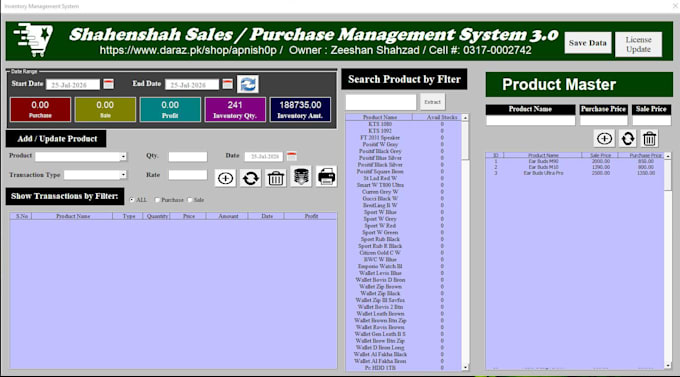Expand the Product dropdown list

click(123, 157)
